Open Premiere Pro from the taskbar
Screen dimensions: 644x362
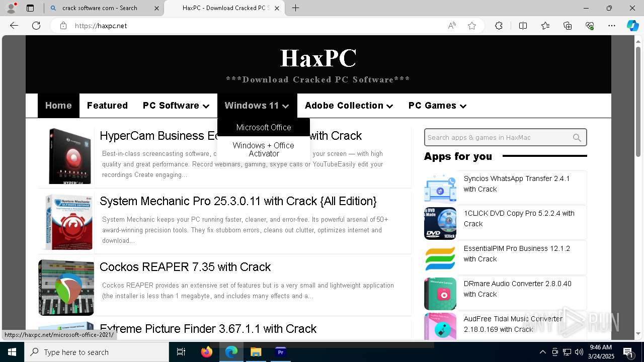[281, 352]
